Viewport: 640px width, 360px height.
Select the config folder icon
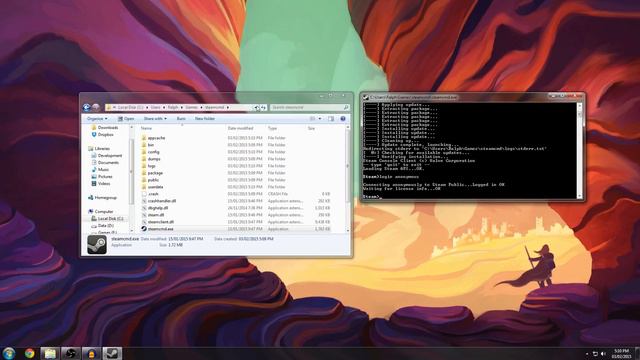[x=144, y=152]
